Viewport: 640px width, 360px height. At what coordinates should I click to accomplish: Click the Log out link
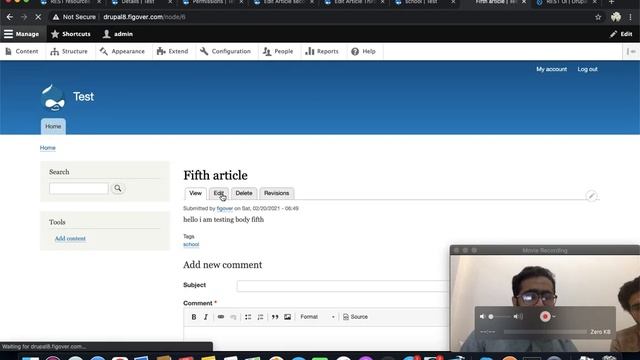[x=587, y=69]
